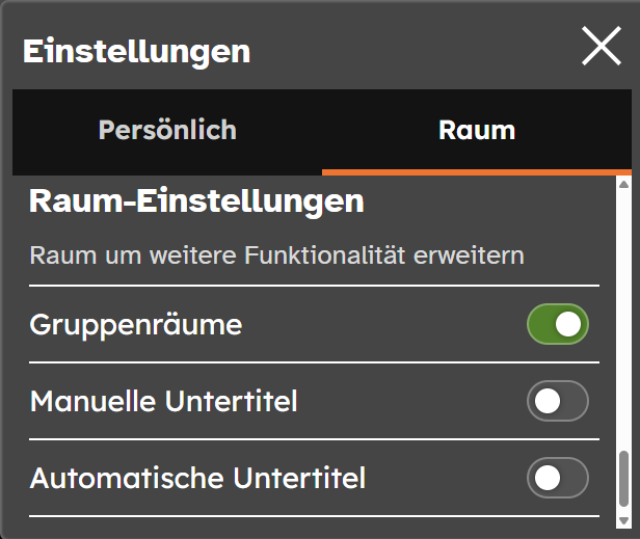
Task: Click the Raum-Einstellungen heading
Action: tap(196, 202)
